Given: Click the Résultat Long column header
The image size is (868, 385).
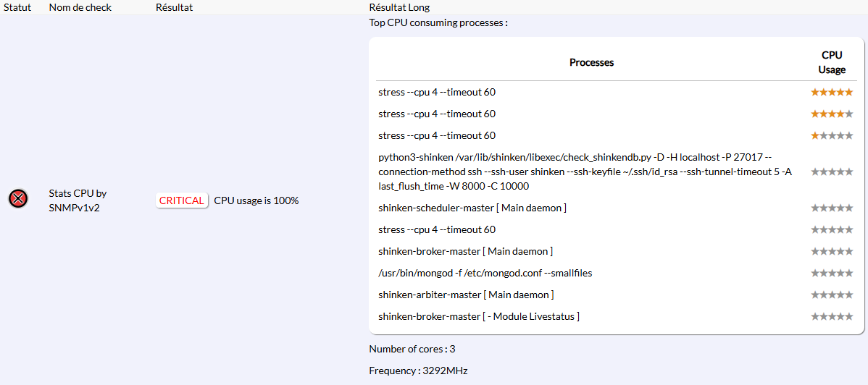Looking at the screenshot, I should tap(399, 7).
